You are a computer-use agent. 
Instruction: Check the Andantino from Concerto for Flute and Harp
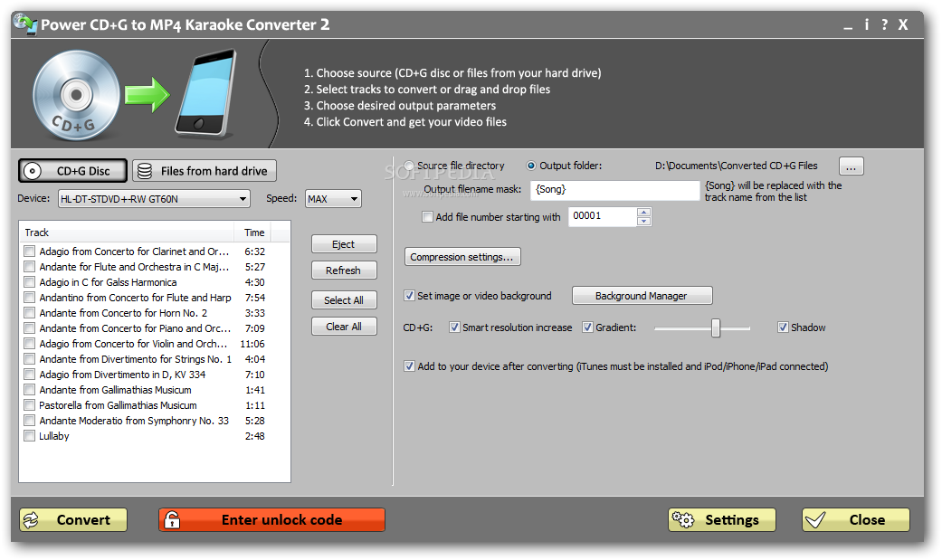point(30,298)
